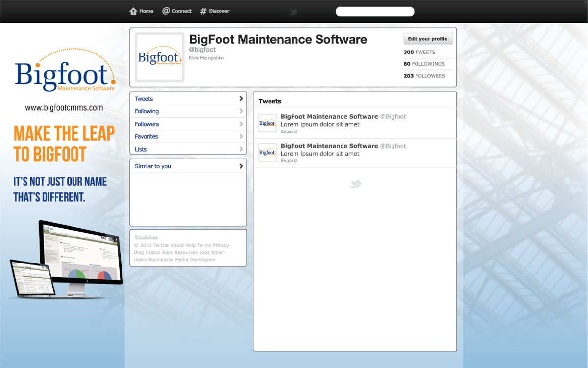Click the twitter logo in the footer box
The image size is (588, 368).
147,237
